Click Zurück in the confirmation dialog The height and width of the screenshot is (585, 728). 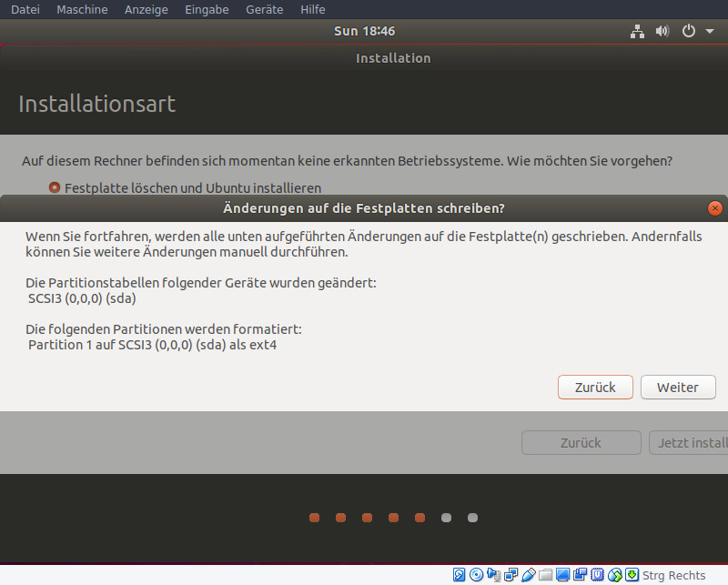tap(595, 388)
